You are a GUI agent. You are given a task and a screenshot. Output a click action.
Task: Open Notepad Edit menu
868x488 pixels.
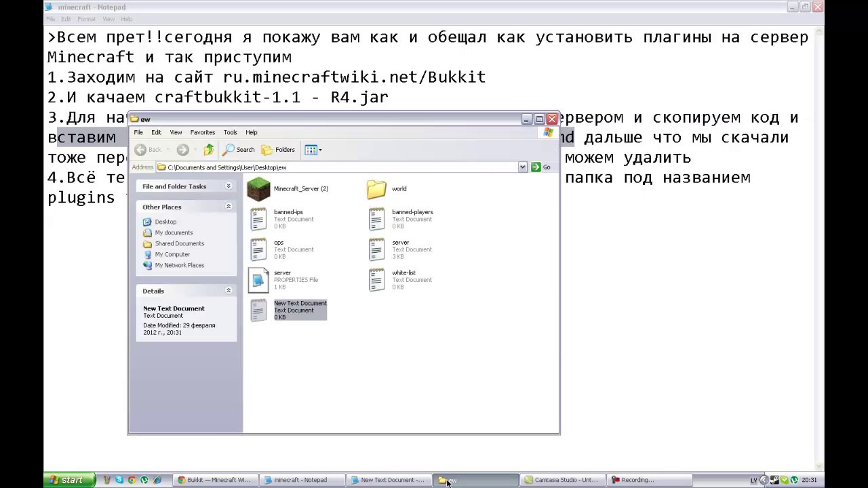point(66,19)
